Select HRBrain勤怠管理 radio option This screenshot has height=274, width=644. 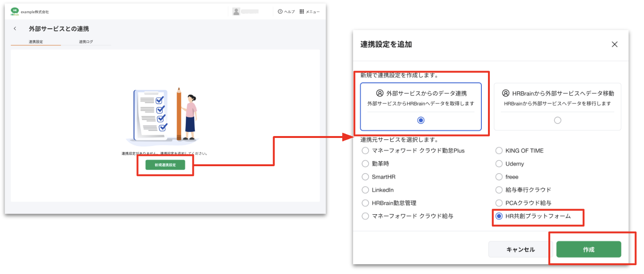pyautogui.click(x=365, y=203)
